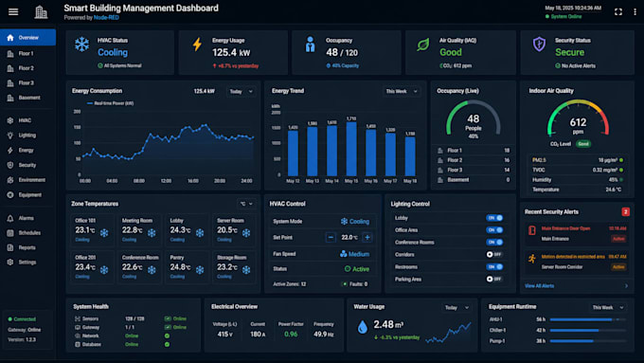Click the Chiller-1 runtime progress bar
Viewport: 644px width, 363px height.
[x=588, y=330]
